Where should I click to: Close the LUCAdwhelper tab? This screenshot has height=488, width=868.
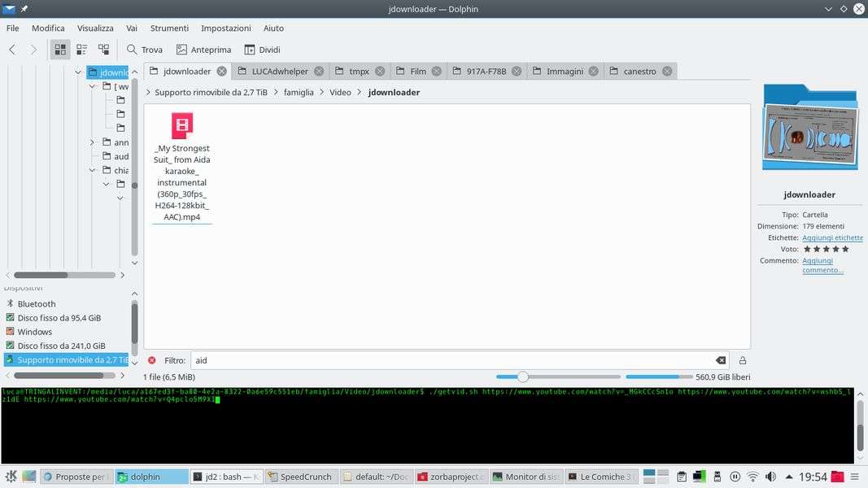click(x=319, y=72)
